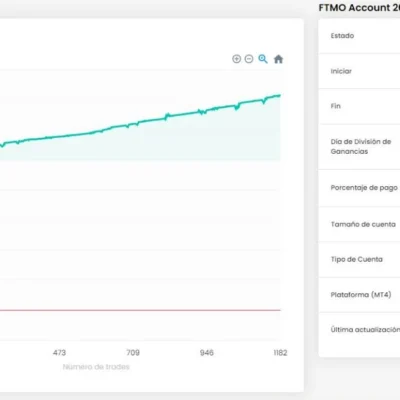
Task: Click the 'Plataforma (MT4)' label
Action: click(x=361, y=295)
